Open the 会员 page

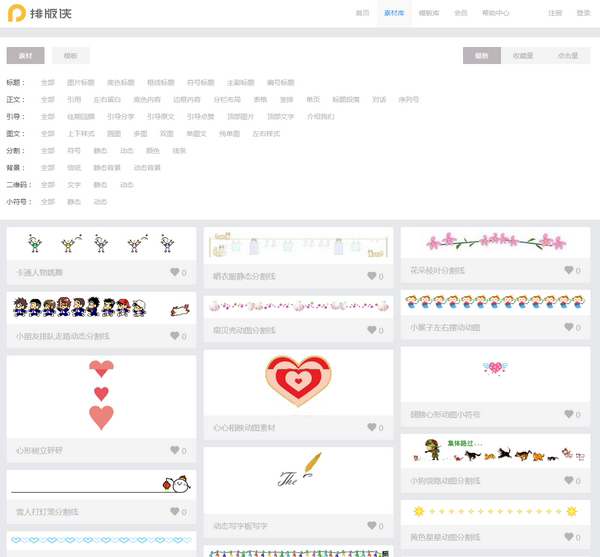click(461, 13)
